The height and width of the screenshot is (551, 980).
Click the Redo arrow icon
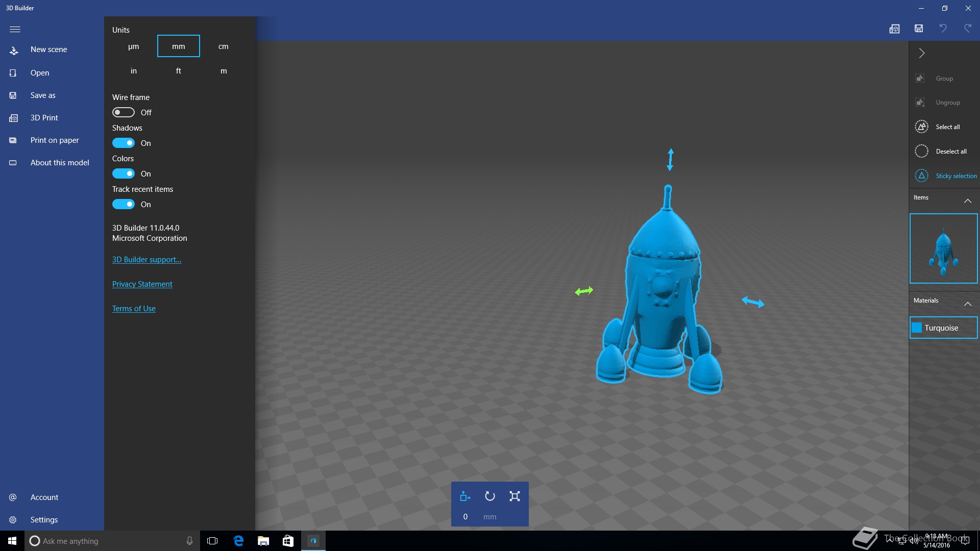point(967,29)
